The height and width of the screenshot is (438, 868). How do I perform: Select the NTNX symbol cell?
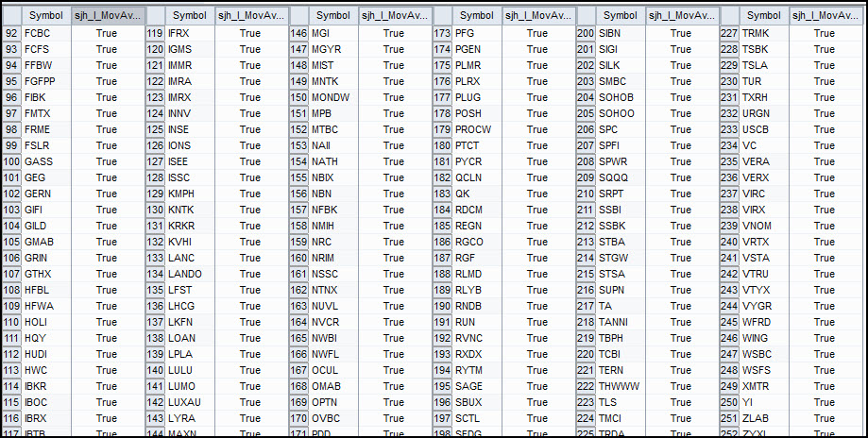pyautogui.click(x=333, y=290)
